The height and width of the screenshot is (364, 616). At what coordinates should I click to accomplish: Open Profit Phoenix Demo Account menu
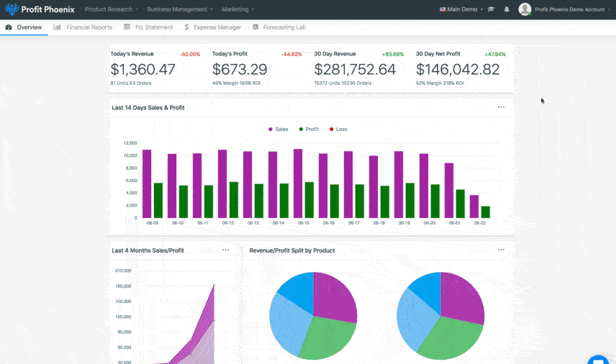coord(572,9)
